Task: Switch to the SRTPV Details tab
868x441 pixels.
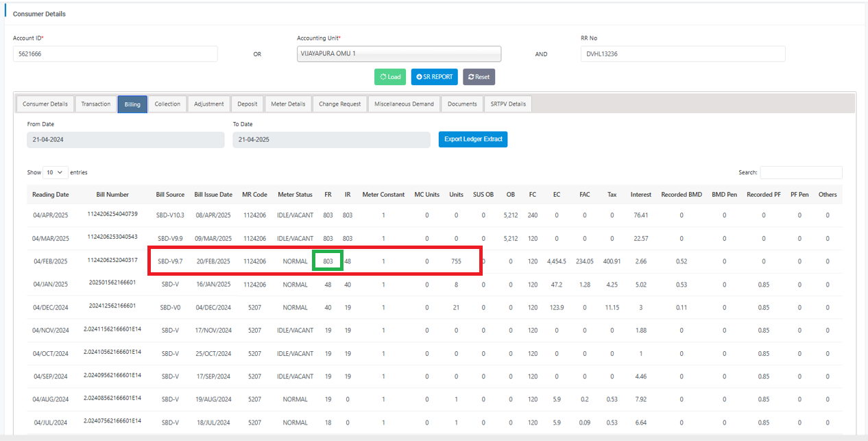Action: 508,104
